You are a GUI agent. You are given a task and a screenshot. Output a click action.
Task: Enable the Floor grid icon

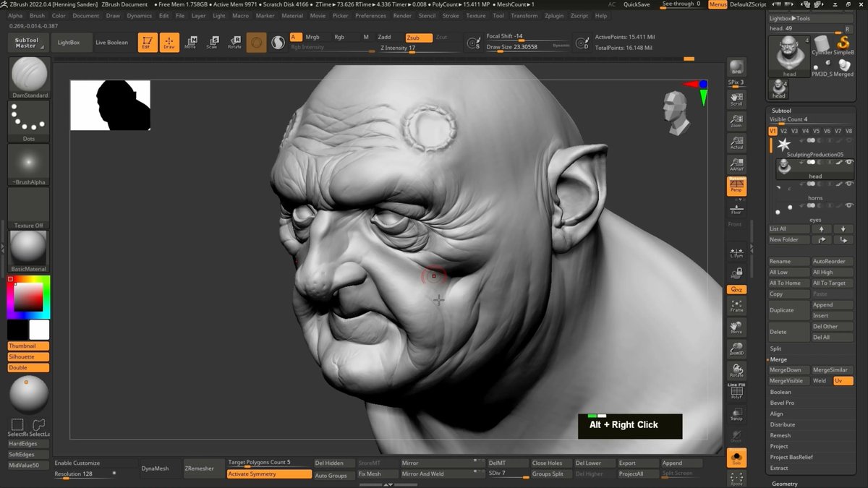click(x=736, y=208)
